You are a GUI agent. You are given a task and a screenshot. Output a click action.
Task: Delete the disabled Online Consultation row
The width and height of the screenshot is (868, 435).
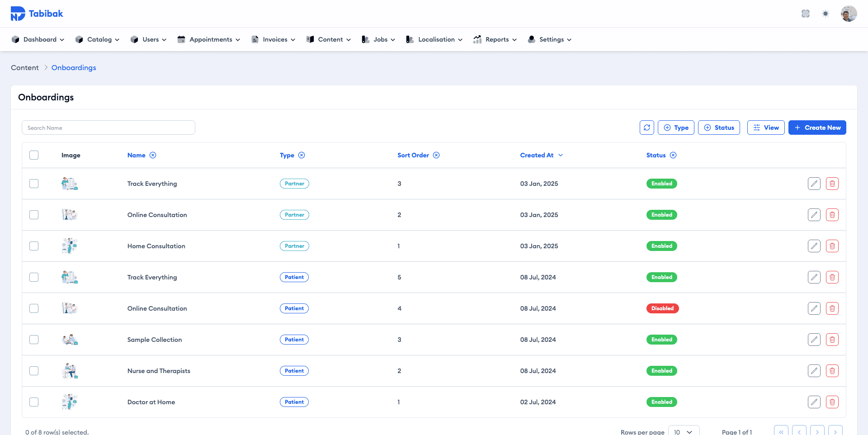point(832,308)
